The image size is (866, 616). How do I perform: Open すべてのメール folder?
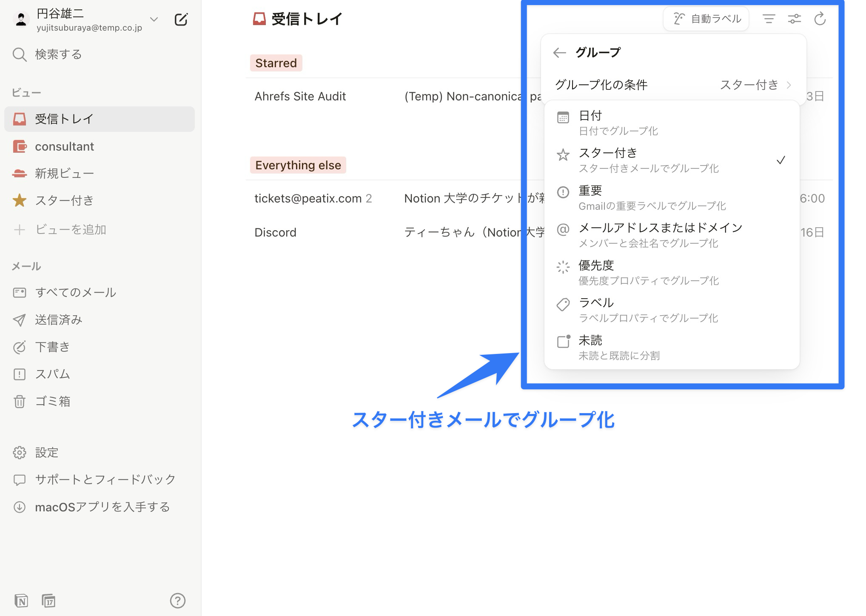pyautogui.click(x=100, y=292)
